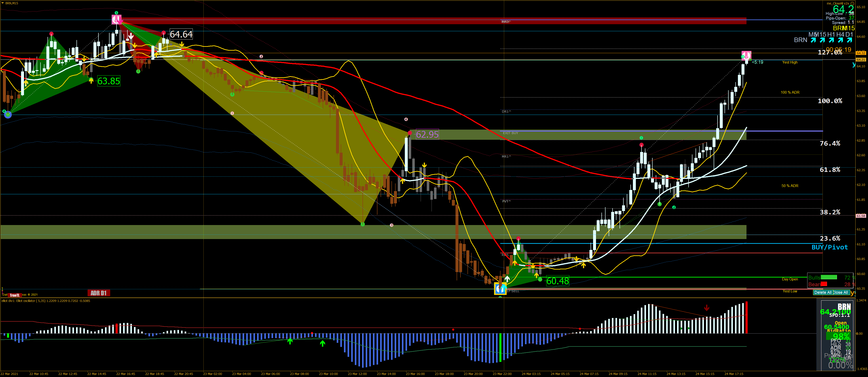Select the 64.64 price label

pos(181,34)
